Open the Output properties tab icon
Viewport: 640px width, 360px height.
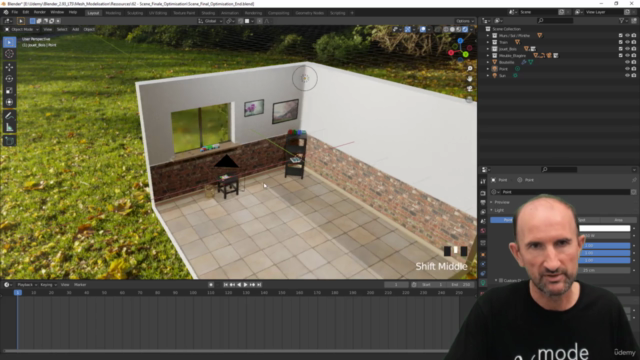coord(483,202)
